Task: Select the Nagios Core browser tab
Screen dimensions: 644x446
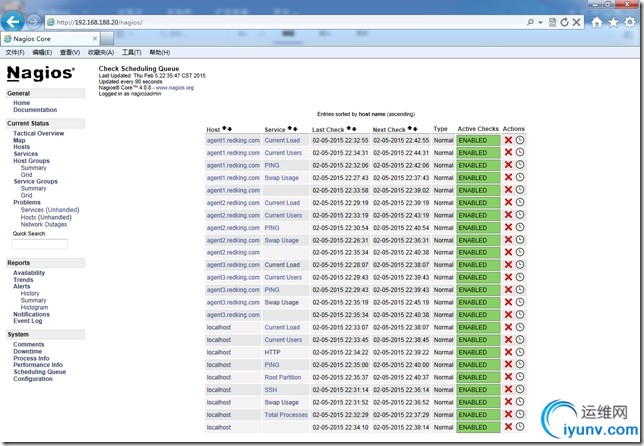Action: [x=49, y=39]
